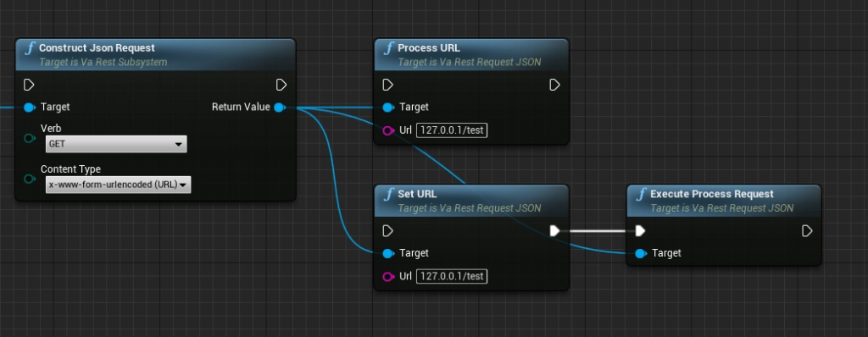Select the Process URL Url string pin

point(388,130)
